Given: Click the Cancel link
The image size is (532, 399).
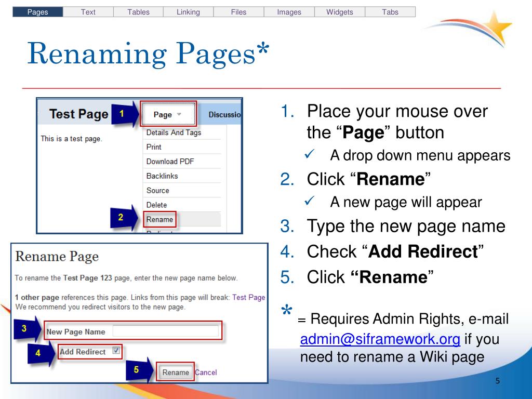Looking at the screenshot, I should pos(206,373).
